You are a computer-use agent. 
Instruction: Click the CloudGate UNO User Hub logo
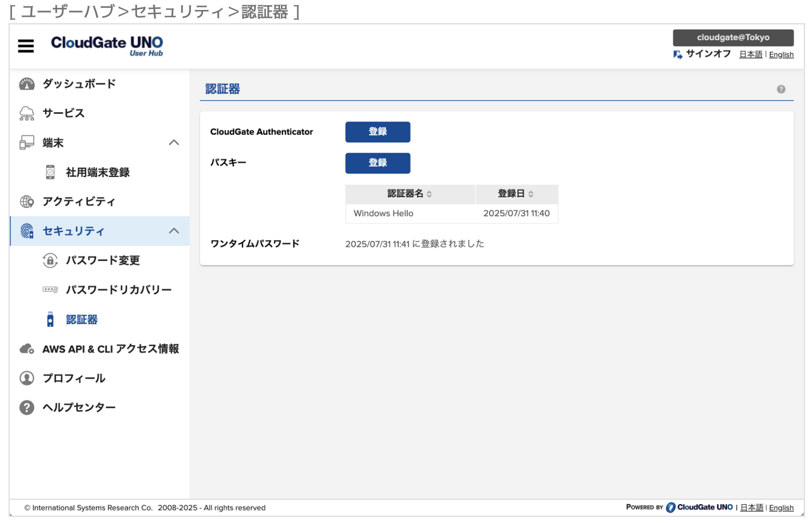(107, 46)
